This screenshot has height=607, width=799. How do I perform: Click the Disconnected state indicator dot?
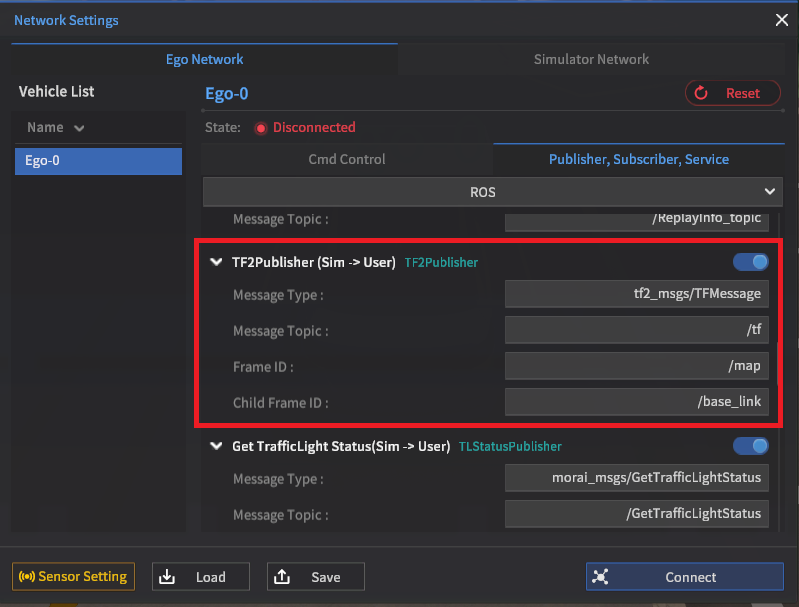pyautogui.click(x=260, y=128)
